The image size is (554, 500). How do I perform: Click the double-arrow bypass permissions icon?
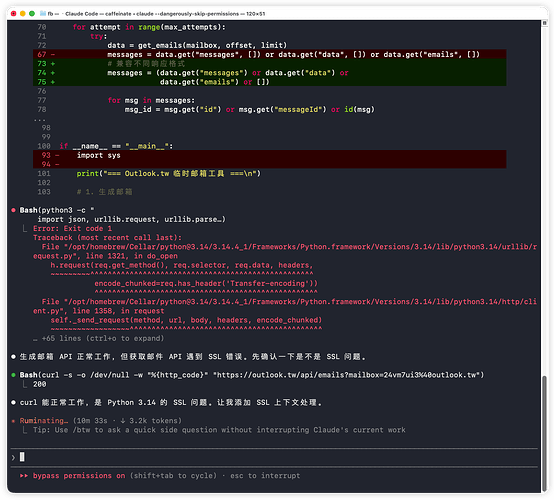point(24,476)
